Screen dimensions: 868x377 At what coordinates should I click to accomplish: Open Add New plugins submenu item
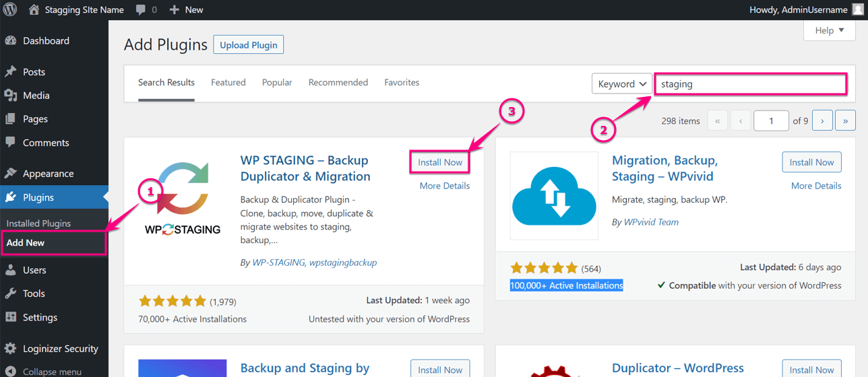(x=26, y=242)
